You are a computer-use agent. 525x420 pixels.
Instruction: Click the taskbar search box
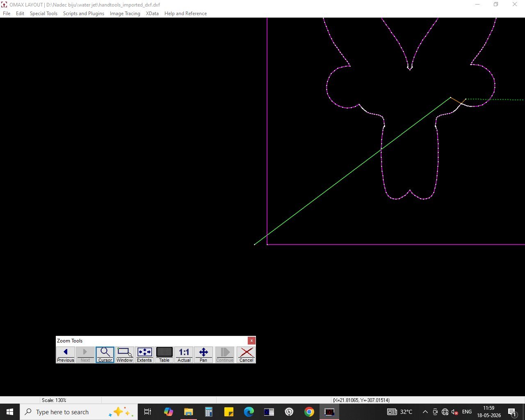pos(78,412)
